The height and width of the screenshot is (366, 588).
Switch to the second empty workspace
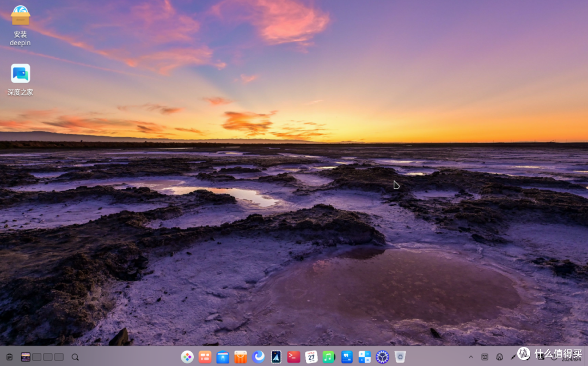click(x=47, y=357)
